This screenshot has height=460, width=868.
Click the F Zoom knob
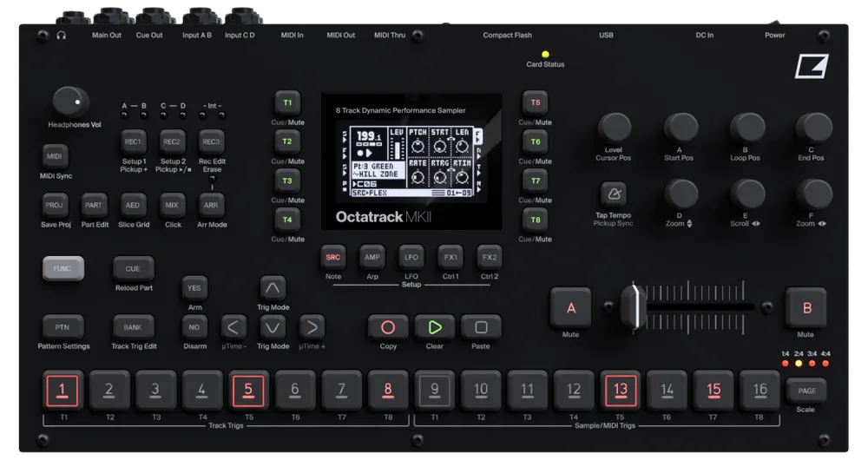[x=813, y=194]
